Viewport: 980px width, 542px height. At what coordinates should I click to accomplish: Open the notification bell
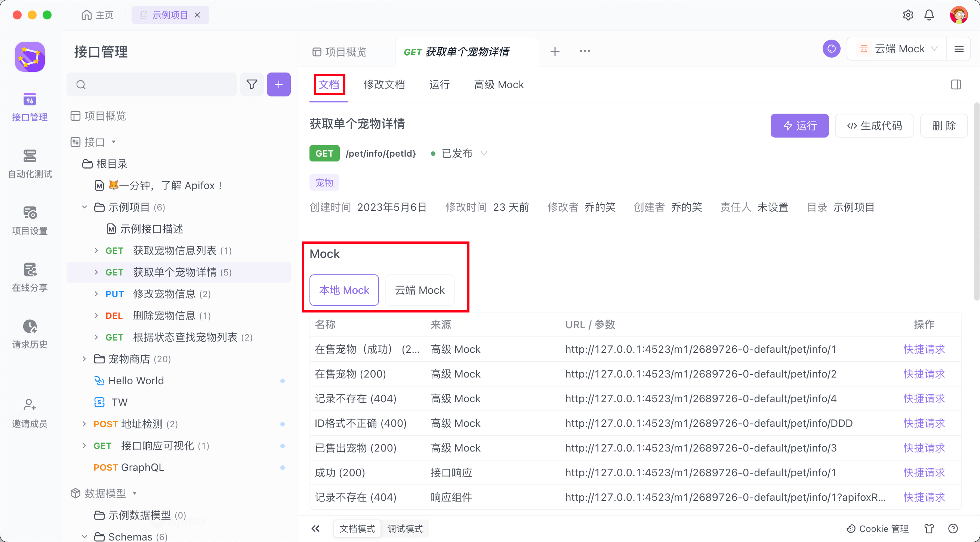pos(929,15)
